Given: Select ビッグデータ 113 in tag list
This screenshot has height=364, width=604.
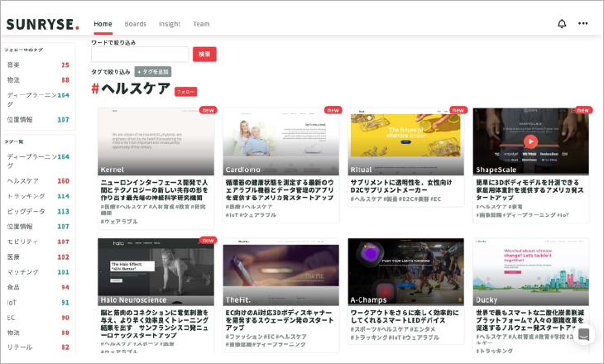Looking at the screenshot, I should pyautogui.click(x=38, y=211).
